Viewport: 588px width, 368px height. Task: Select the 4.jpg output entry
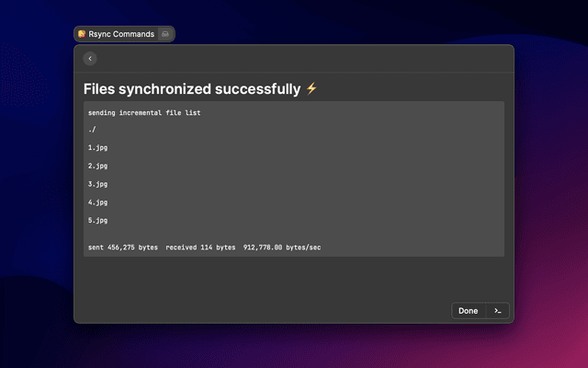click(x=98, y=202)
